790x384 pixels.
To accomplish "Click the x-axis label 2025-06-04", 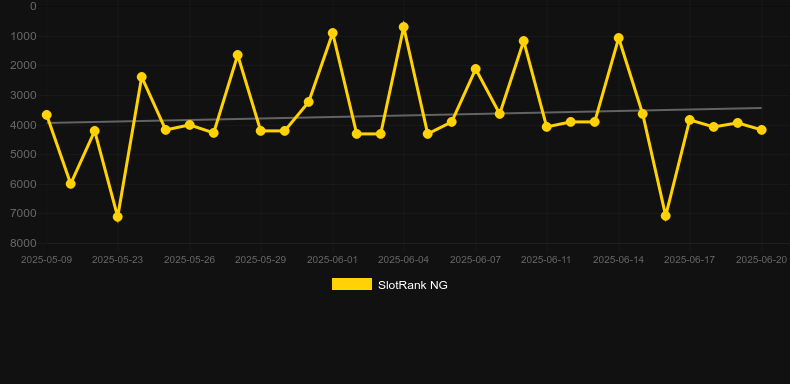I will pos(404,260).
